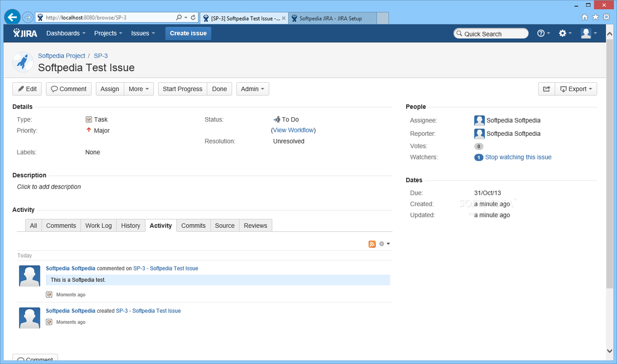Switch to the Comments tab
Viewport: 617px width, 364px height.
(x=61, y=226)
